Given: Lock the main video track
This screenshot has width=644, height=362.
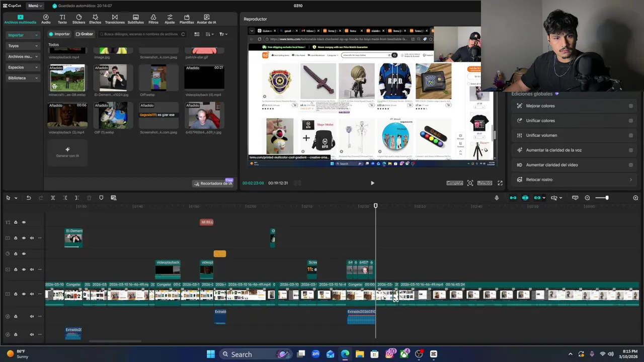Looking at the screenshot, I should [16, 294].
